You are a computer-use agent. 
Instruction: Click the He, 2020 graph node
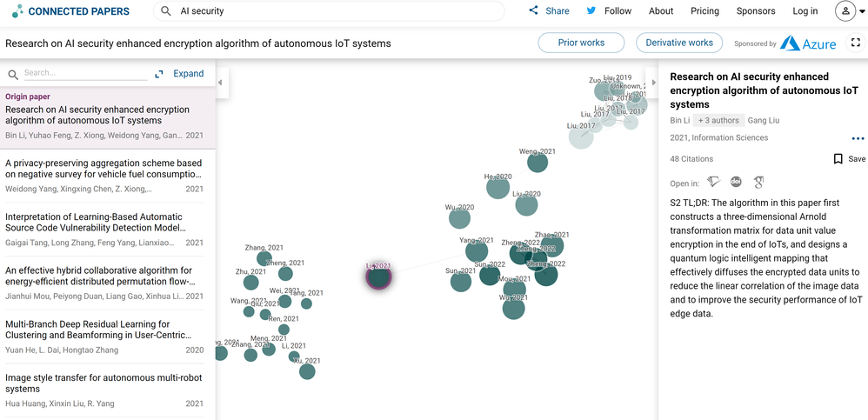click(x=498, y=188)
